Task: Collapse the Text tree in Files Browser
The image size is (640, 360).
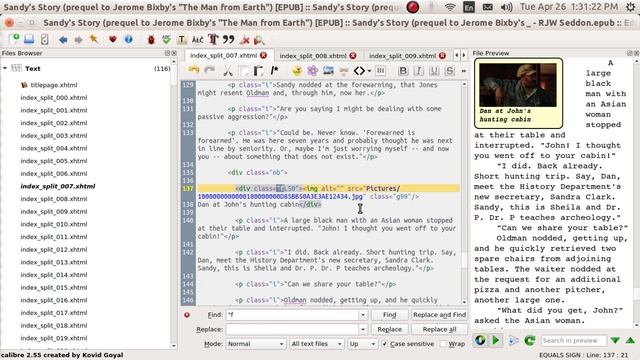Action: 5,68
